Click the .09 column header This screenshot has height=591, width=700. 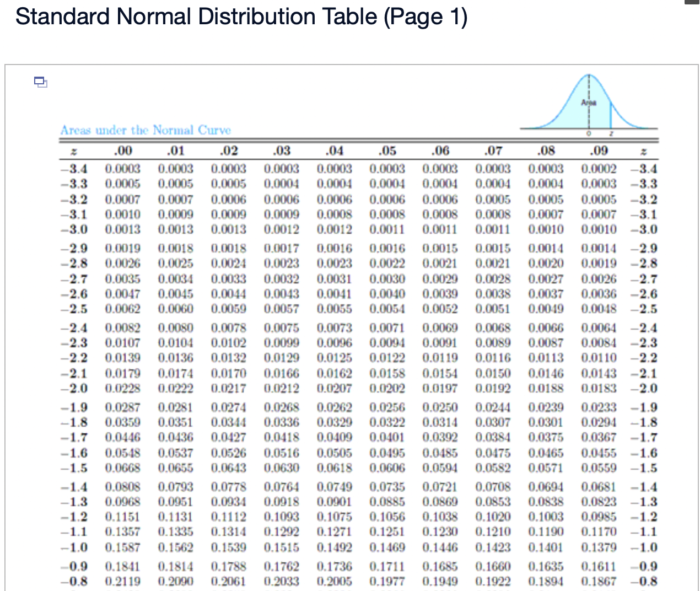point(599,151)
